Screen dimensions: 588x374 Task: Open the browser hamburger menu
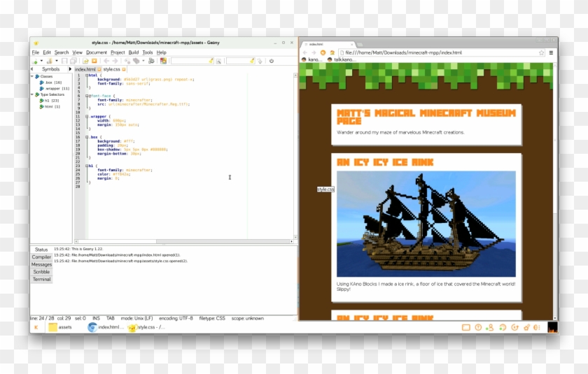[551, 53]
